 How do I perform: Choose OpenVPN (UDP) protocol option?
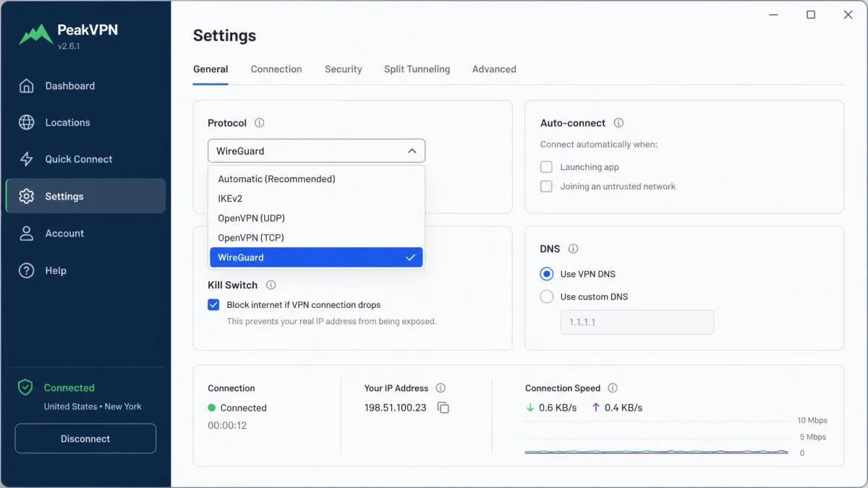coord(316,218)
